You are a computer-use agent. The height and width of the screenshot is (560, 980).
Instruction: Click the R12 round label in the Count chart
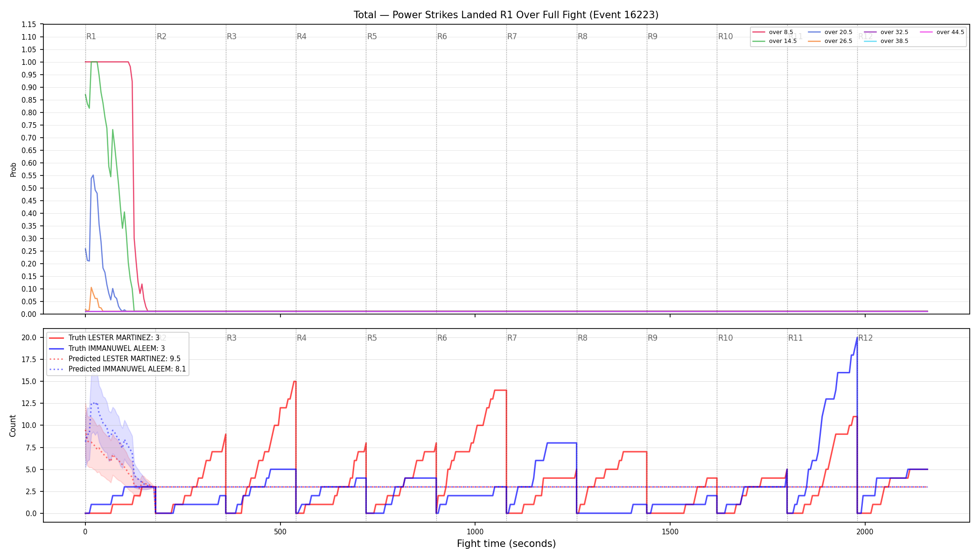click(x=866, y=338)
